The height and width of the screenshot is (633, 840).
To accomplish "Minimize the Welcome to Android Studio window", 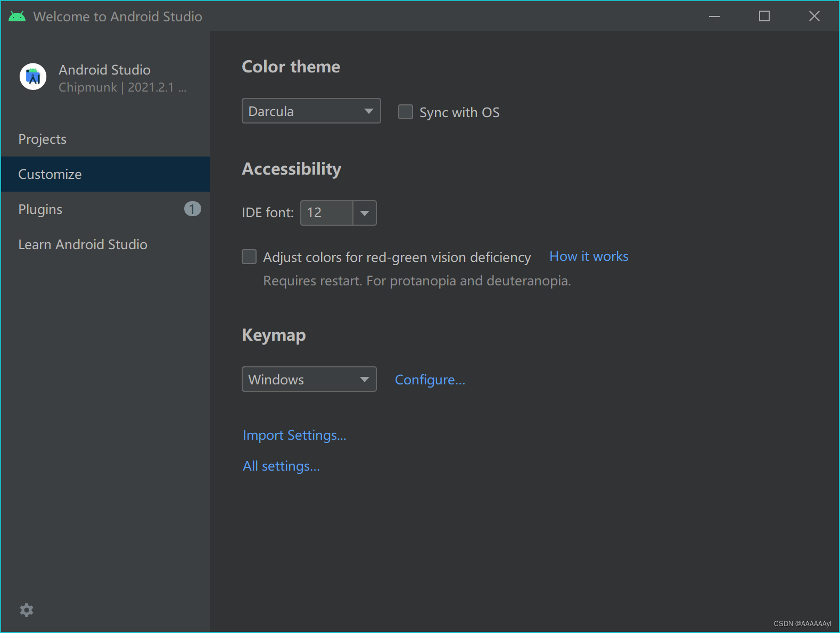I will tap(714, 17).
